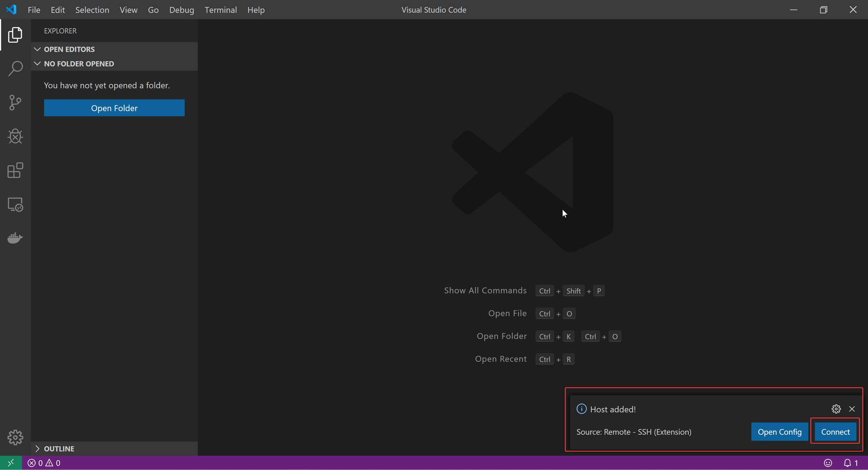Close the Visual Studio Code window
Screen dimensions: 868x470
(x=853, y=10)
